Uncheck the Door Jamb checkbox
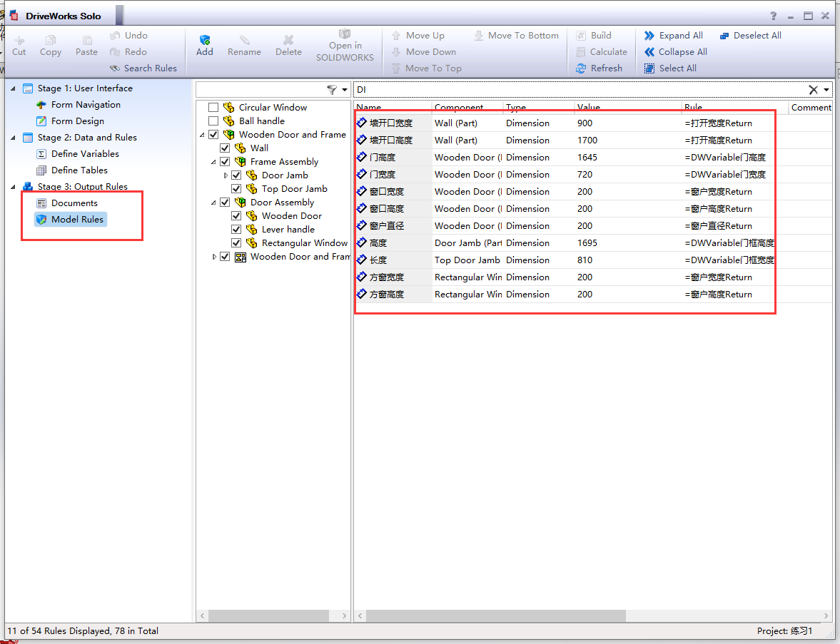 (236, 175)
